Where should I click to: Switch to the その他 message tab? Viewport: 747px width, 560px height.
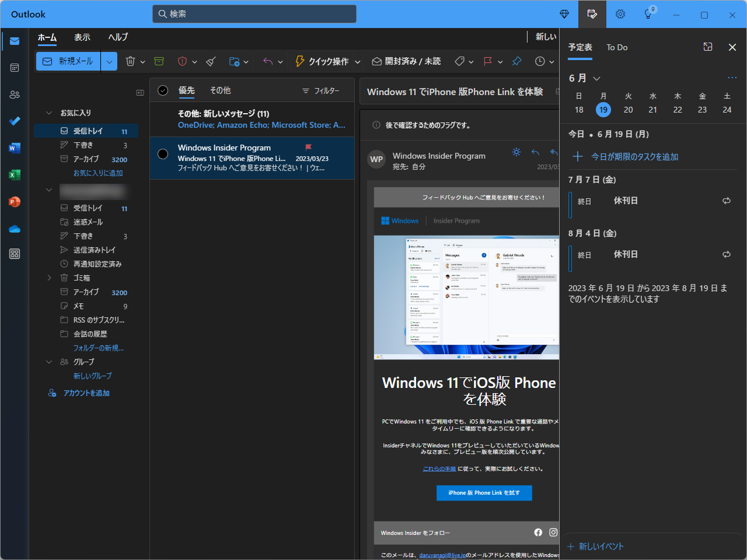pyautogui.click(x=220, y=90)
